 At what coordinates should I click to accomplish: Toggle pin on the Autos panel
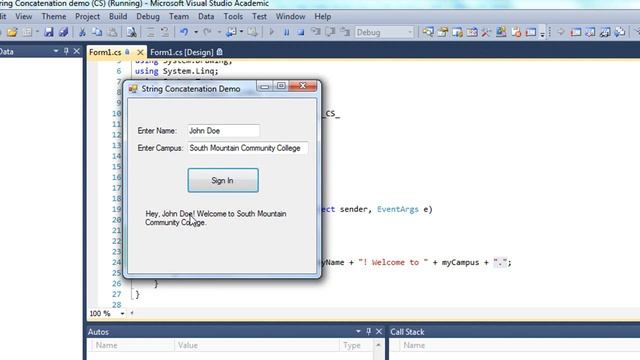369,331
